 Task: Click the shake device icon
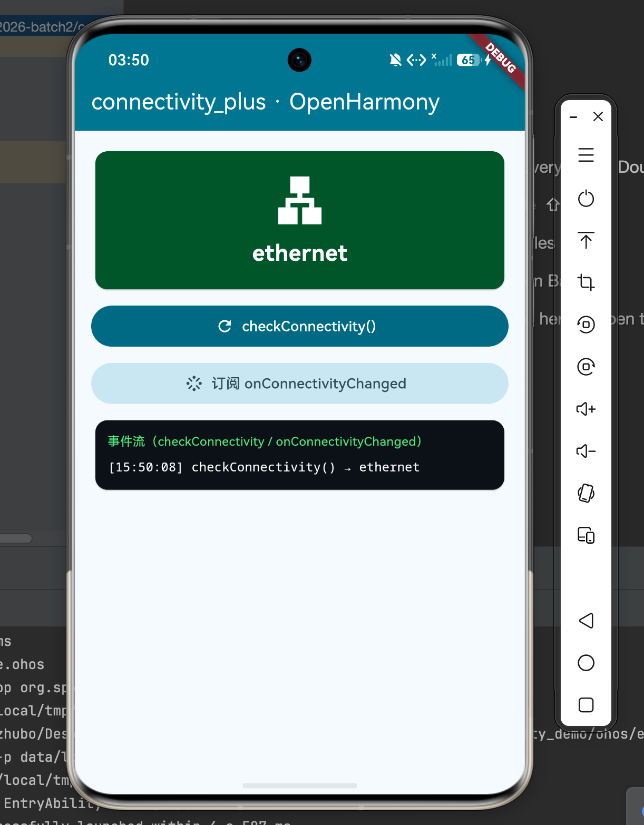pyautogui.click(x=586, y=493)
